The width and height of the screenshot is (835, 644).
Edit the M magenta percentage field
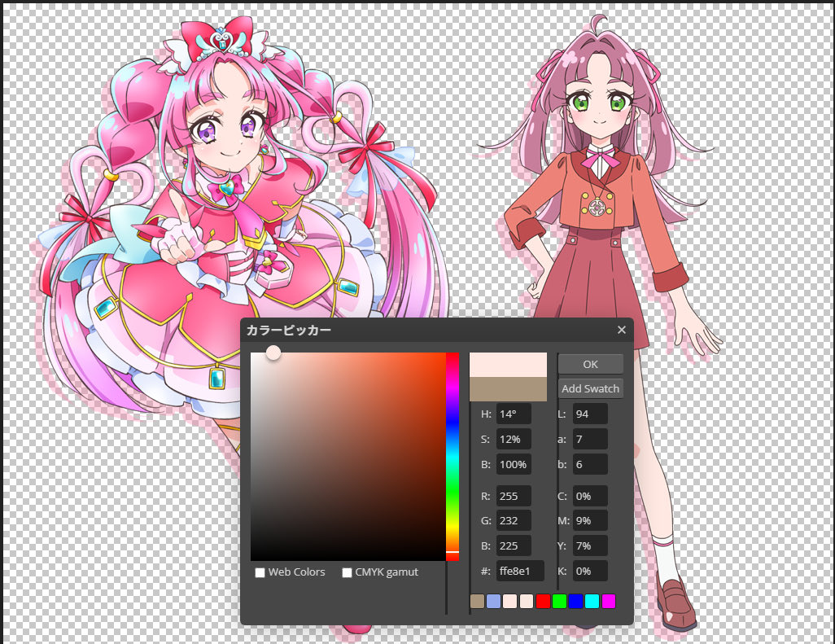pos(590,520)
